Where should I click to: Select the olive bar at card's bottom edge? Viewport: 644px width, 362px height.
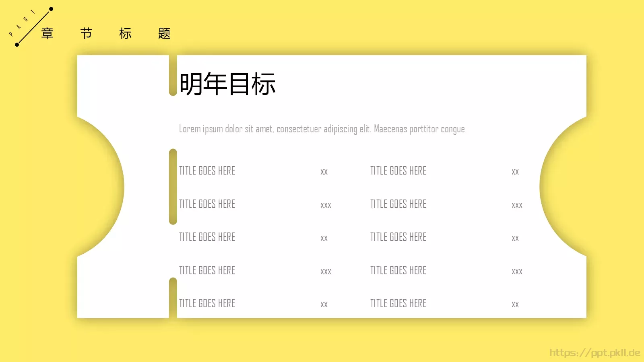point(173,298)
